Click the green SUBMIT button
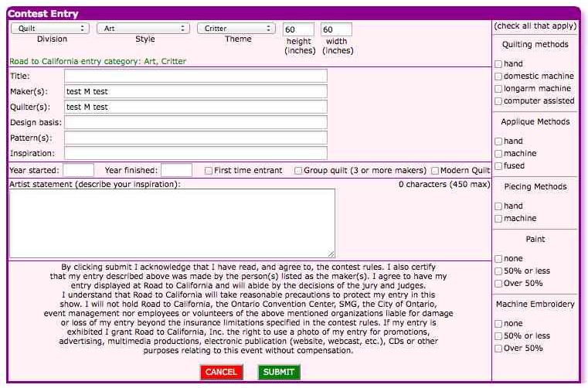The width and height of the screenshot is (588, 388). click(279, 372)
